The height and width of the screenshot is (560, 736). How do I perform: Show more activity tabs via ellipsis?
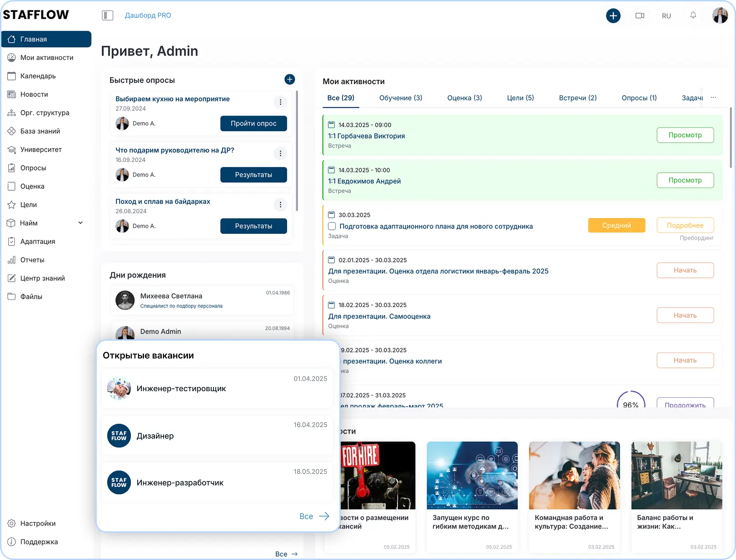coord(713,98)
